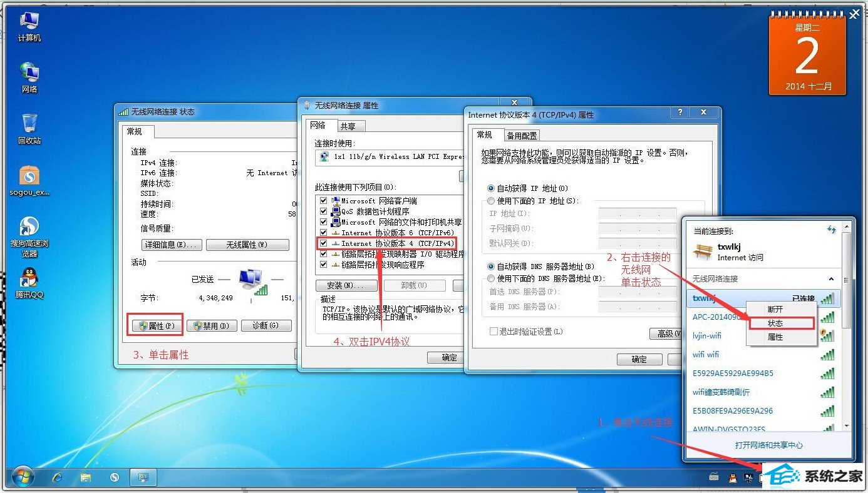Select the 腾讯QQ desktop shortcut
Image resolution: width=868 pixels, height=493 pixels.
pos(29,283)
